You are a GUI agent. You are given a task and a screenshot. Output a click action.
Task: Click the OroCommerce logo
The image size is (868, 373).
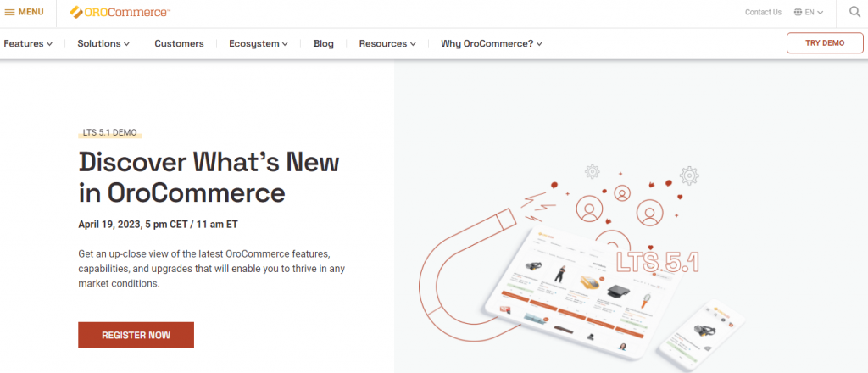click(120, 12)
